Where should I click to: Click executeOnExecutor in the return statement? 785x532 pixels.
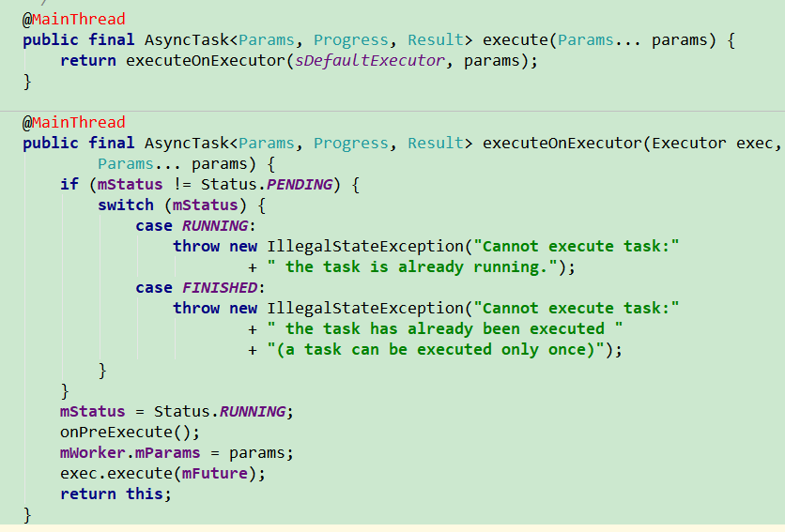click(x=206, y=61)
